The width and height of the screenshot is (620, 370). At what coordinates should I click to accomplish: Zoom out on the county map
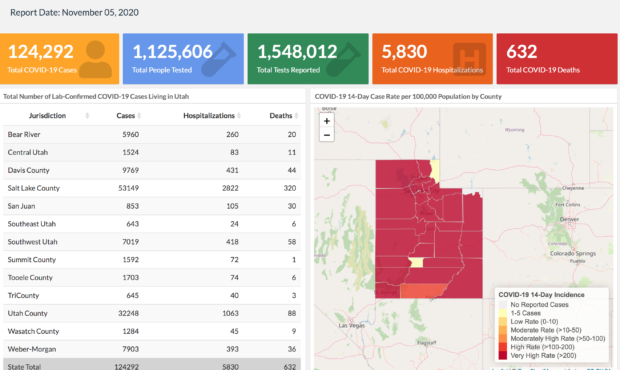327,135
